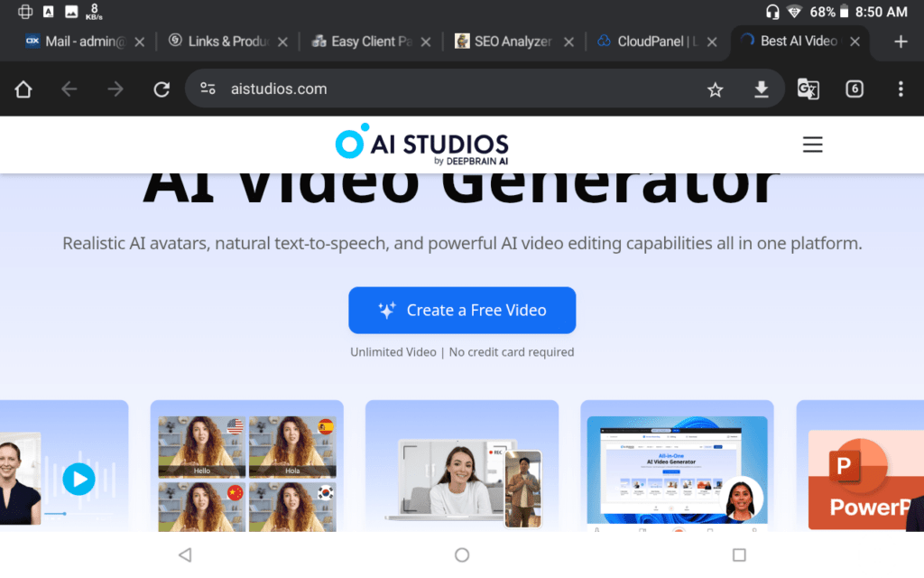
Task: Close the SEO Analyzer tab
Action: click(x=568, y=42)
